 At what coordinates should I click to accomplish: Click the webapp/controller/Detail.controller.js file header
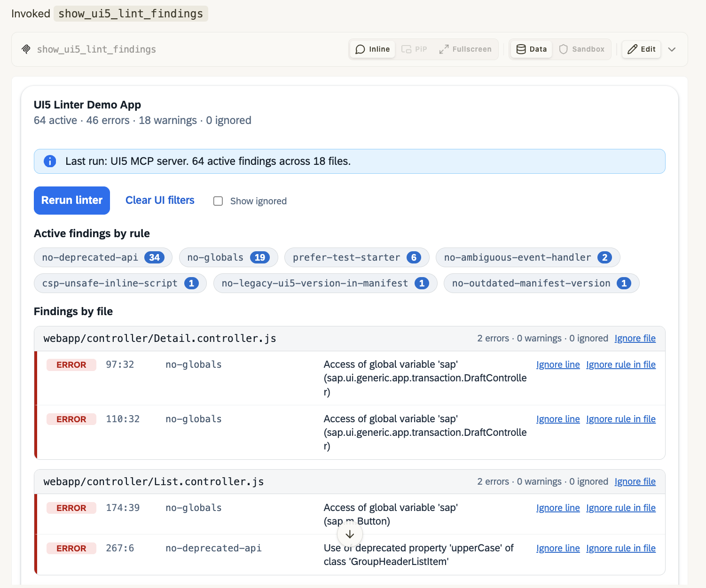click(350, 339)
